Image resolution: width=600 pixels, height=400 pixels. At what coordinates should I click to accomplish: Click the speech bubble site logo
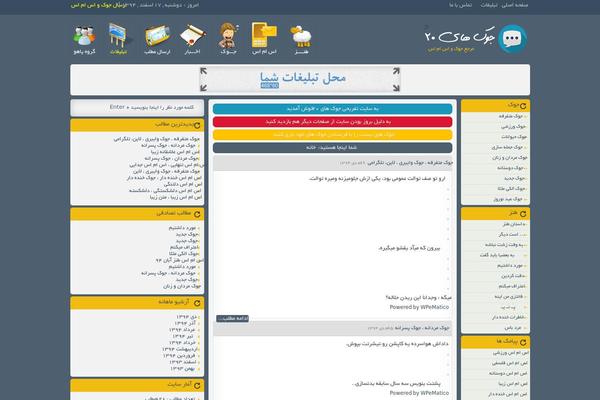click(x=512, y=39)
